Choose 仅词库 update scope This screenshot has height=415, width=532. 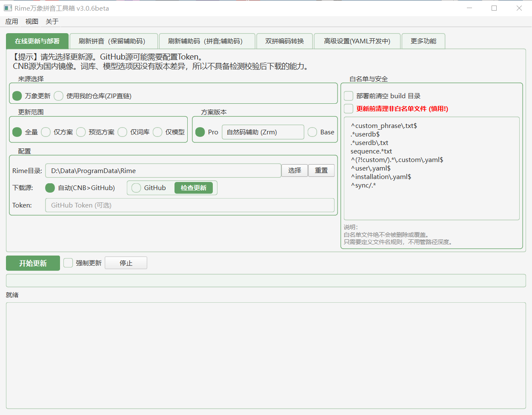[x=134, y=132]
